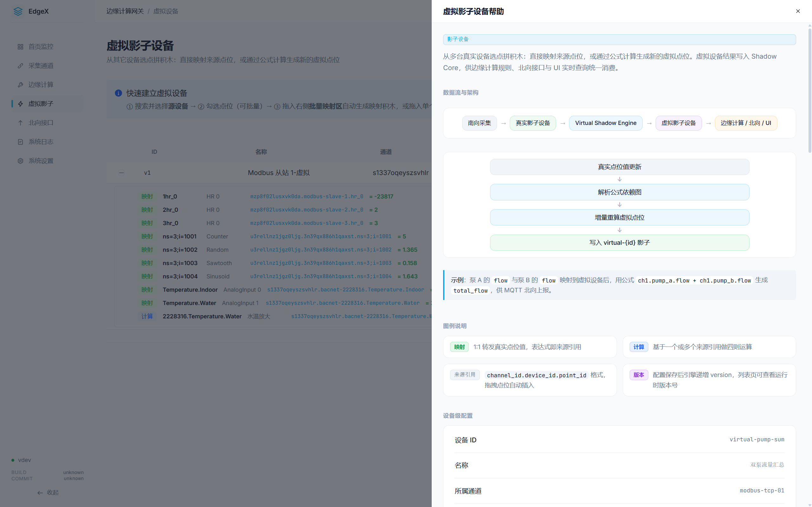Image resolution: width=812 pixels, height=507 pixels.
Task: Click the info icon beside 快速建立虚拟设备
Action: click(x=118, y=93)
